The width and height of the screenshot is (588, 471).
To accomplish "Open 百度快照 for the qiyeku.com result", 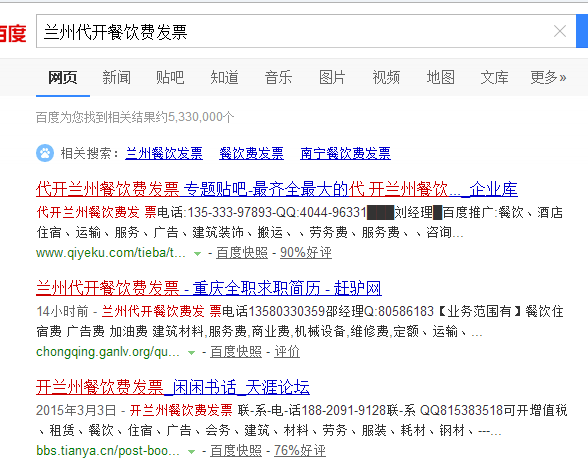I will (x=242, y=253).
